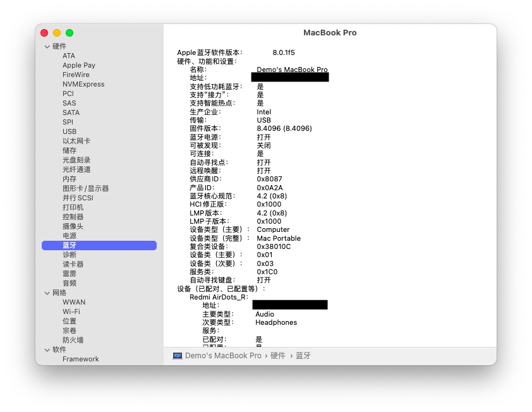Click the 生产企业 value Intel

264,112
